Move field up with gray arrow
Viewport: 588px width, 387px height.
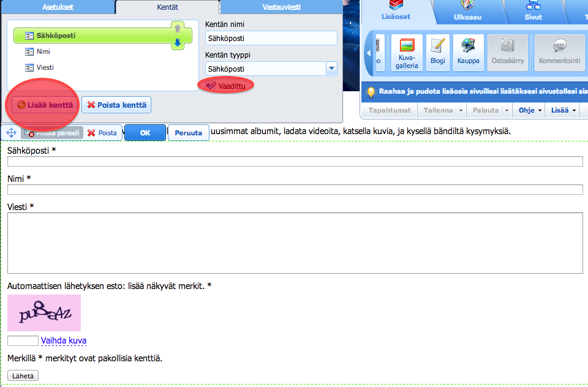click(178, 28)
